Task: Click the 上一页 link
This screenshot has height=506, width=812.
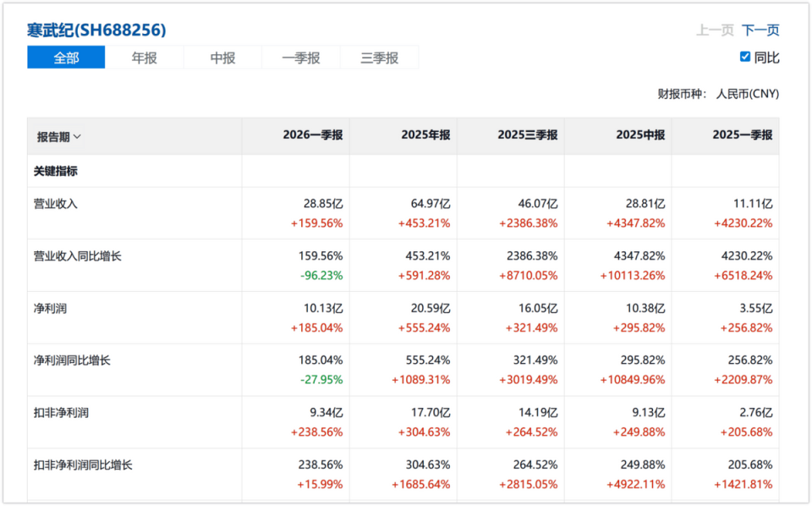Action: point(715,30)
